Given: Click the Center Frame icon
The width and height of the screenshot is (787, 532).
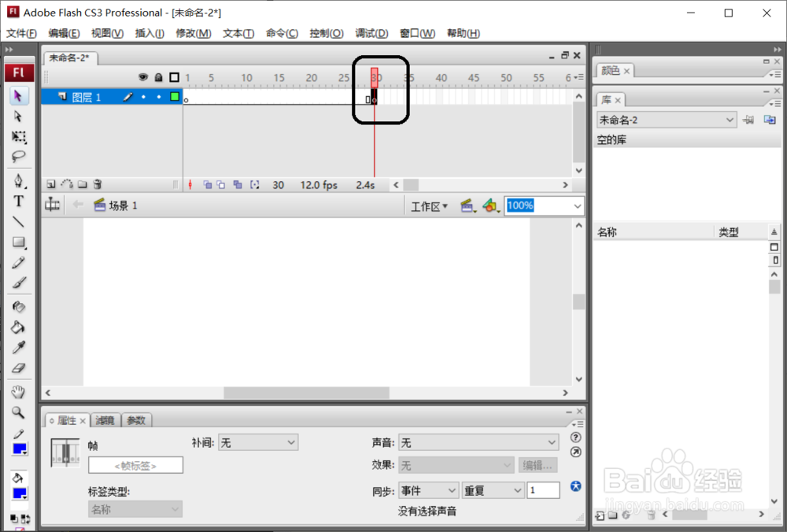Looking at the screenshot, I should pos(190,185).
